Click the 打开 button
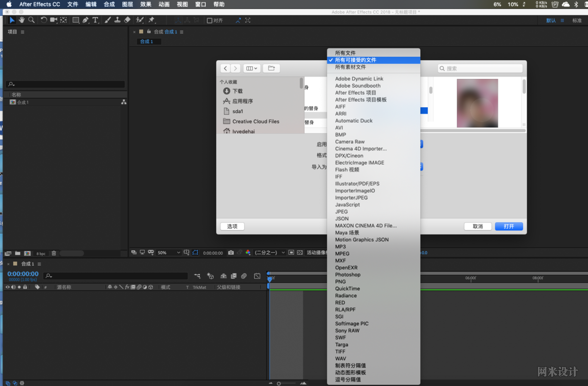Viewport: 588px width, 386px height. point(509,226)
